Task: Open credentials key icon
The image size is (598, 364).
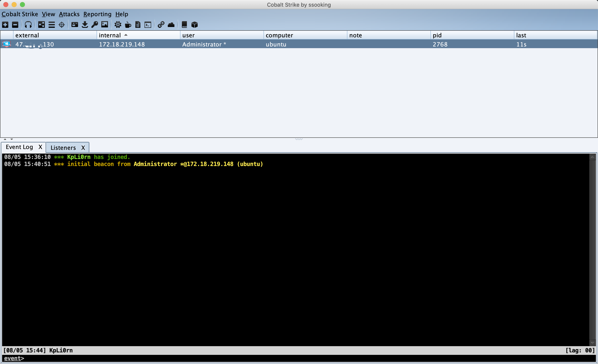Action: pos(95,24)
